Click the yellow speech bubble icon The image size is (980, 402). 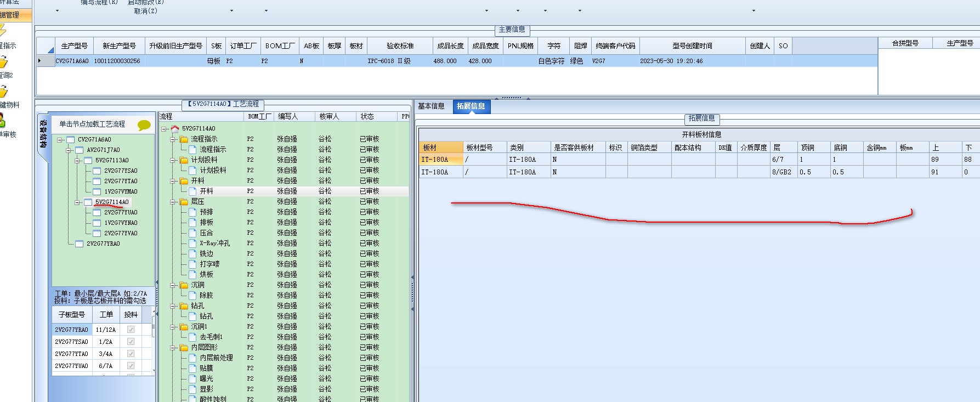tap(144, 125)
